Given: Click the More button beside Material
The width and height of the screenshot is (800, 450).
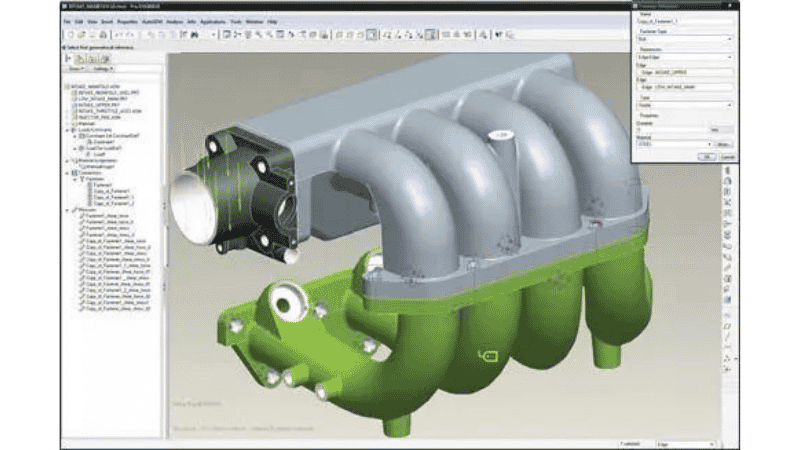Looking at the screenshot, I should (724, 145).
